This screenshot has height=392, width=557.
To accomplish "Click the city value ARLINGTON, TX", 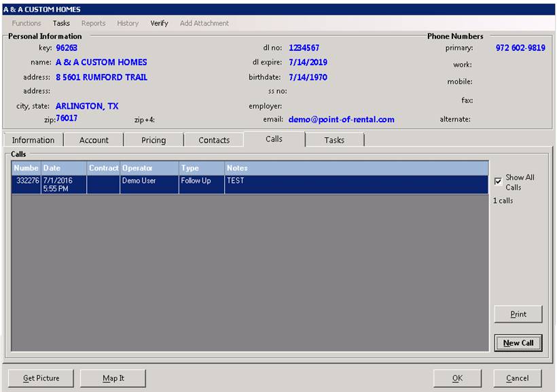I will (87, 106).
